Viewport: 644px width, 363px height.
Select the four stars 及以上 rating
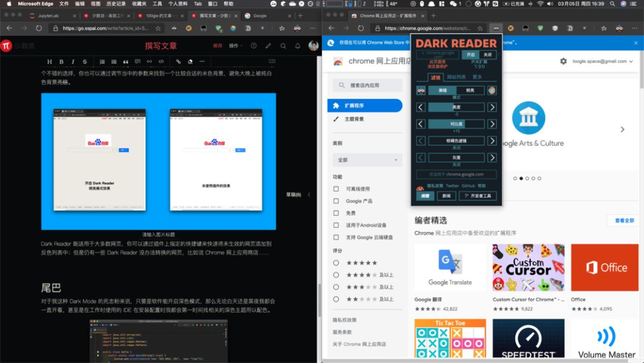point(336,275)
